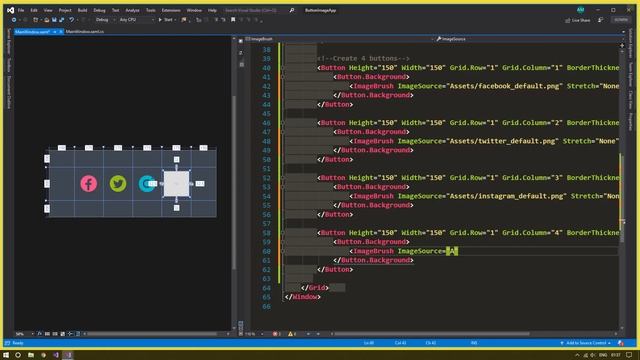
Task: Click the save file toolbar icon
Action: pos(54,20)
